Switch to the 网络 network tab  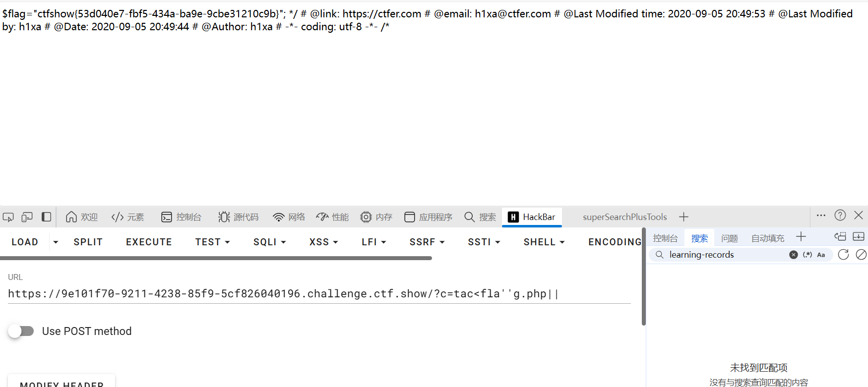tap(289, 217)
